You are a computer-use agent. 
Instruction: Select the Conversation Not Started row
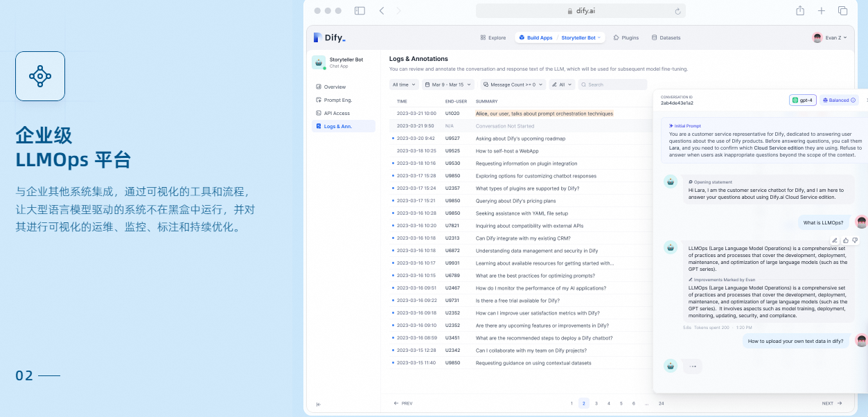coord(521,125)
